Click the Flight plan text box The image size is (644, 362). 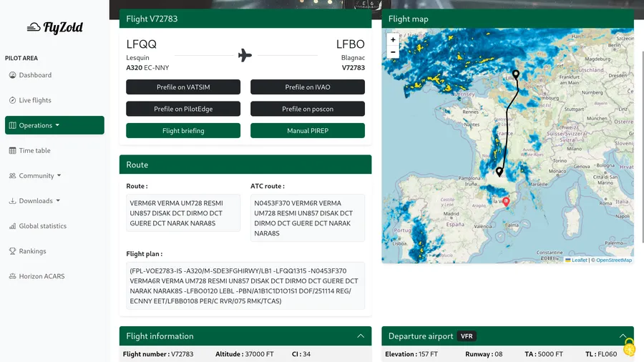coord(245,286)
